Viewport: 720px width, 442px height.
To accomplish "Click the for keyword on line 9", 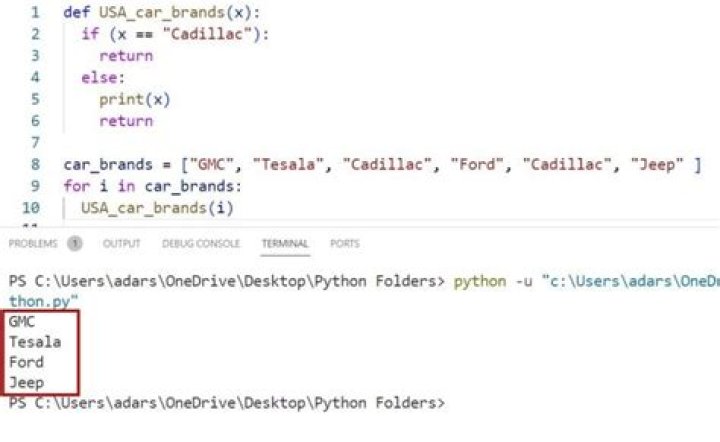I will [77, 186].
